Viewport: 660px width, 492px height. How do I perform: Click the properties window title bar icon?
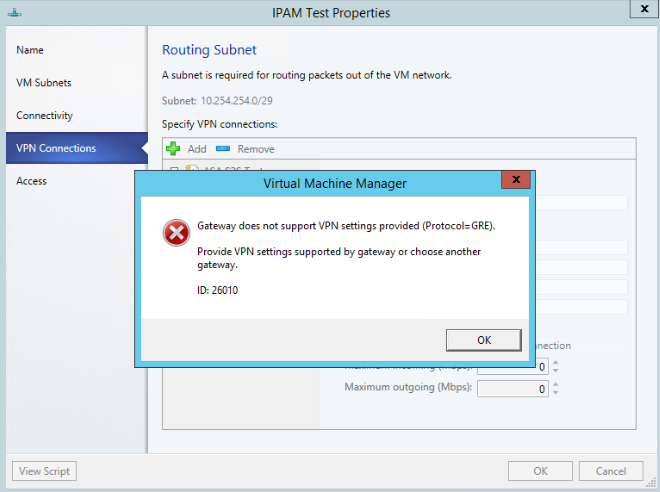pyautogui.click(x=17, y=13)
